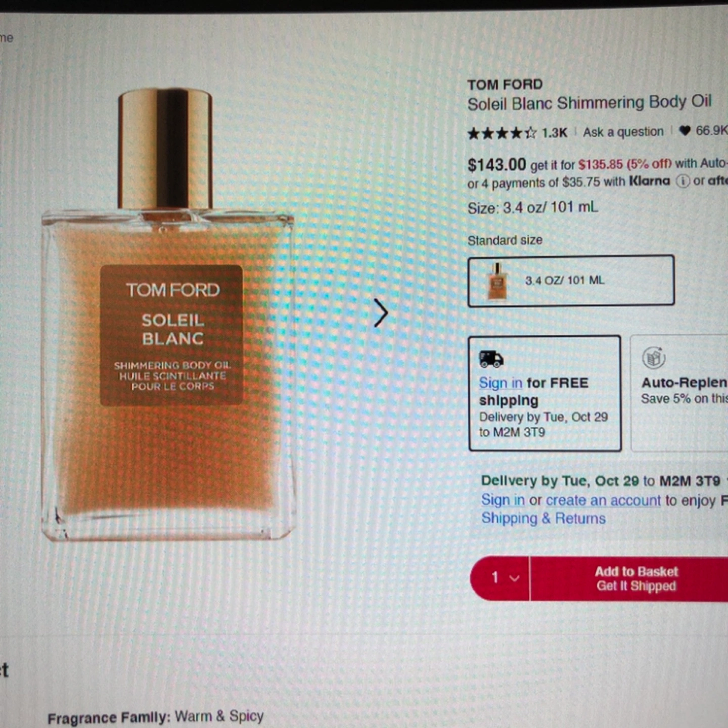Open Ask a question link
The image size is (728, 728).
[x=623, y=132]
